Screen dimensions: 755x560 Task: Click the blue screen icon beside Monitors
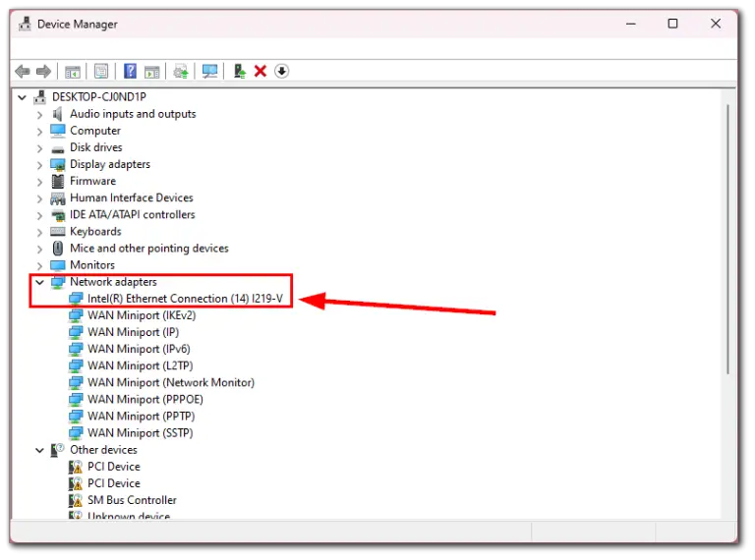(58, 265)
